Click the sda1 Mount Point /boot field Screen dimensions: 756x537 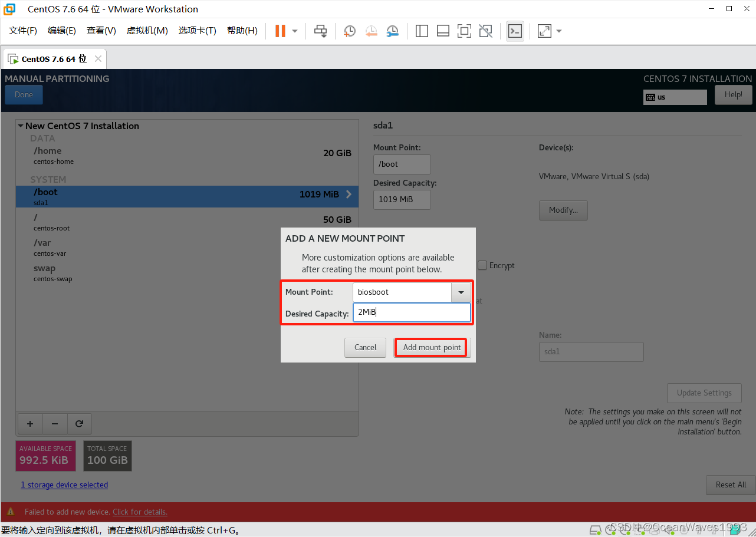[402, 164]
